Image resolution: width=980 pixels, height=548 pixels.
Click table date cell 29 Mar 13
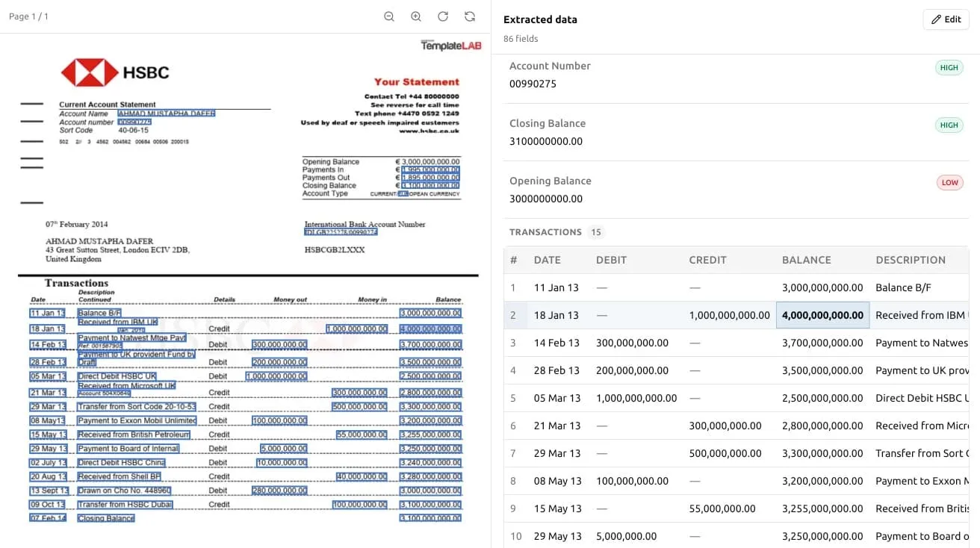point(557,453)
